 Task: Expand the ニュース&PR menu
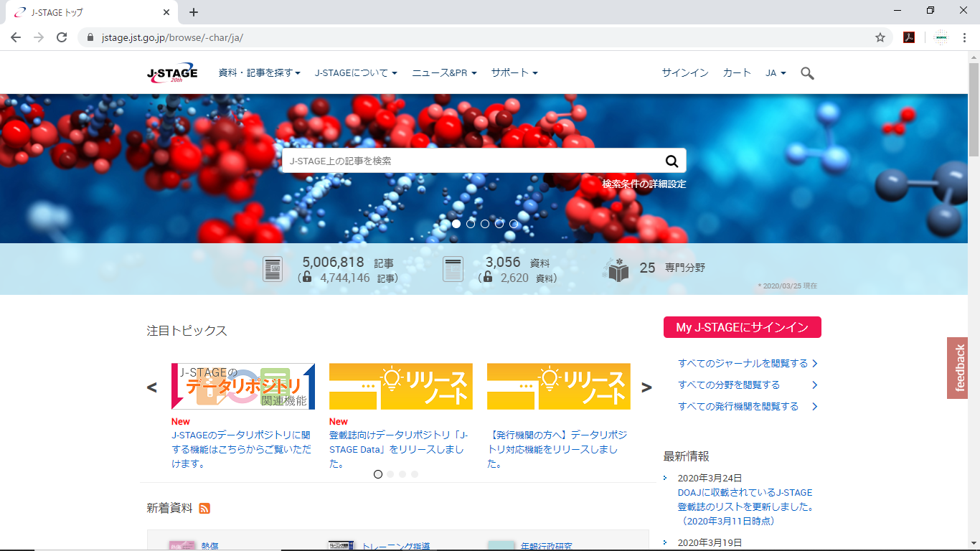tap(444, 73)
